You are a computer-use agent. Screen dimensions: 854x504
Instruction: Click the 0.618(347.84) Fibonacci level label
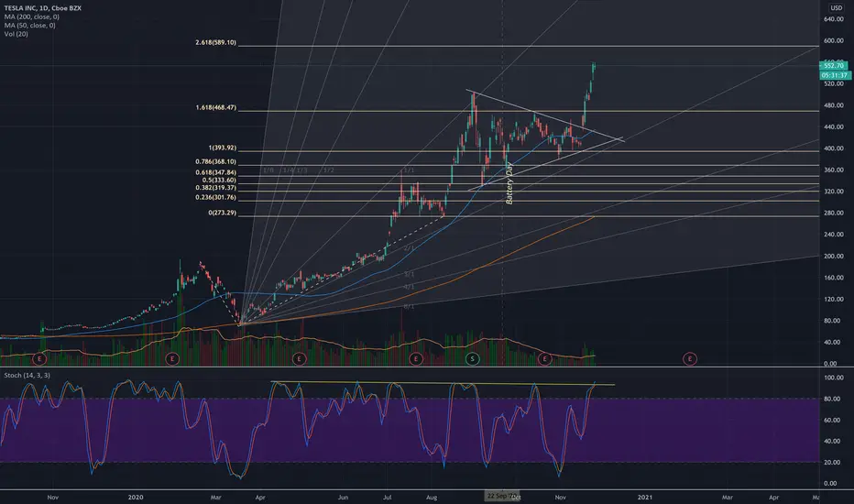tap(215, 172)
